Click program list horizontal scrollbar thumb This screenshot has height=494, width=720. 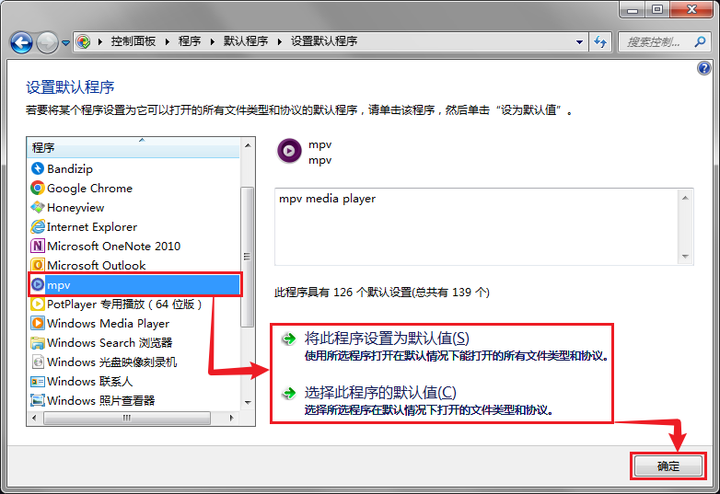point(127,418)
